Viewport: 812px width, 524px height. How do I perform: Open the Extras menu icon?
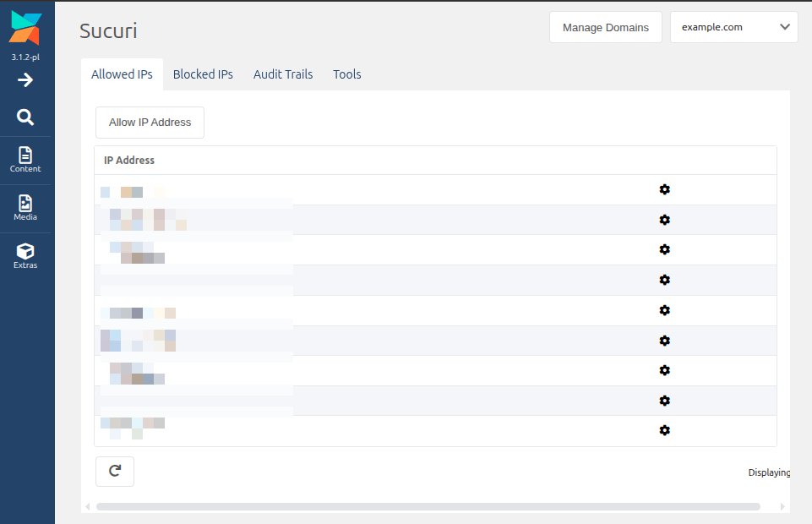point(25,255)
